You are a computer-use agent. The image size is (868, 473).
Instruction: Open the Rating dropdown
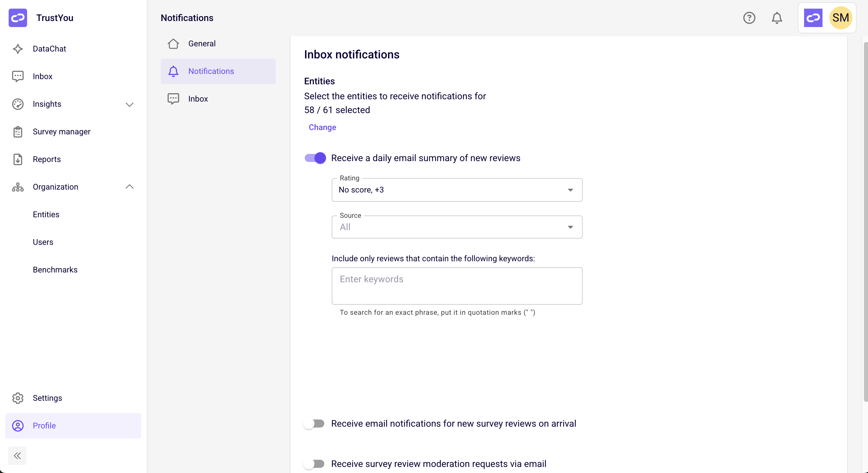point(457,190)
